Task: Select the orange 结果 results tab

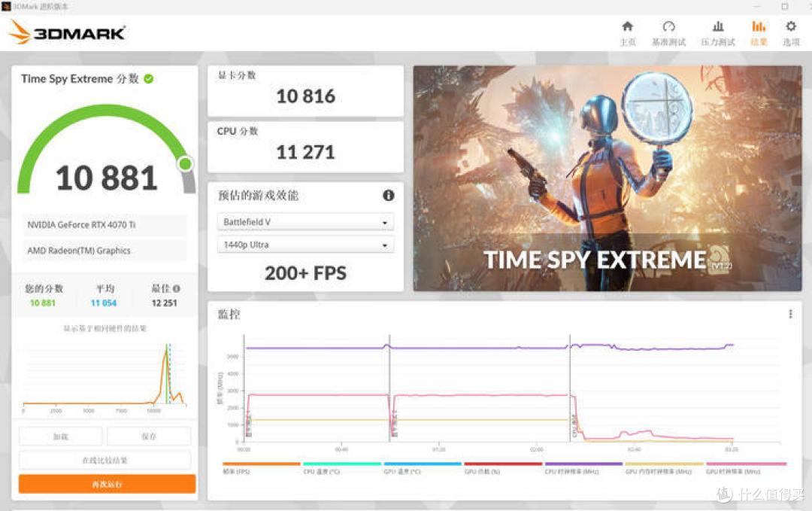Action: [x=759, y=33]
